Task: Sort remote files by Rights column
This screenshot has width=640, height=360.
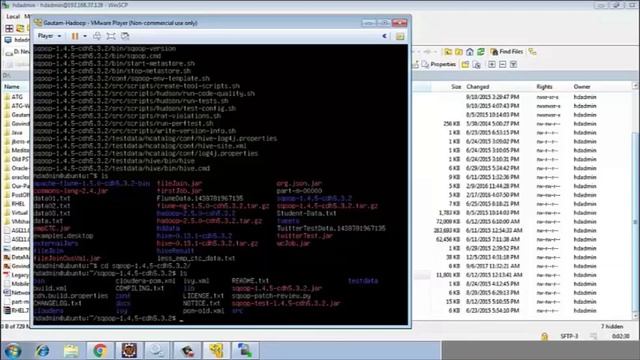Action: point(544,87)
